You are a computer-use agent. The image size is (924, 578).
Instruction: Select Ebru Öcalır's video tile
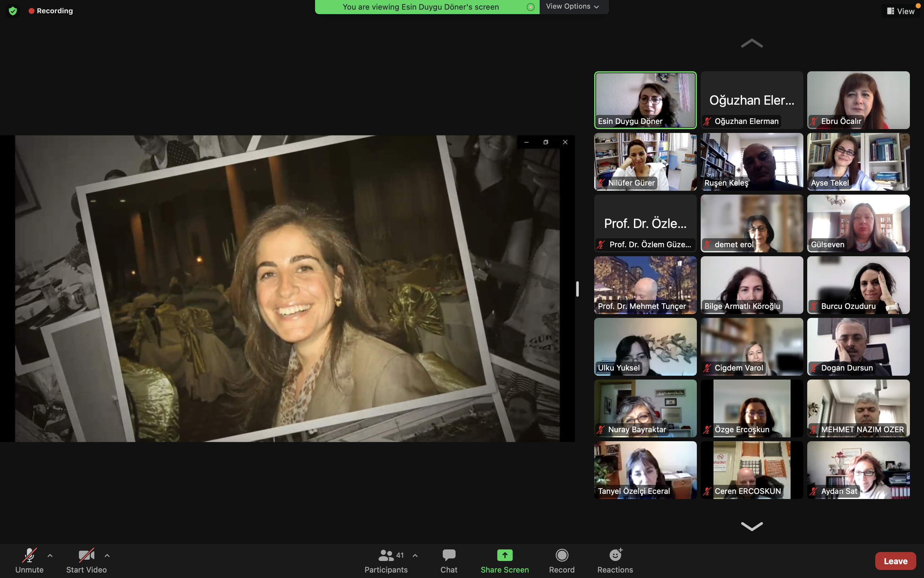tap(858, 100)
